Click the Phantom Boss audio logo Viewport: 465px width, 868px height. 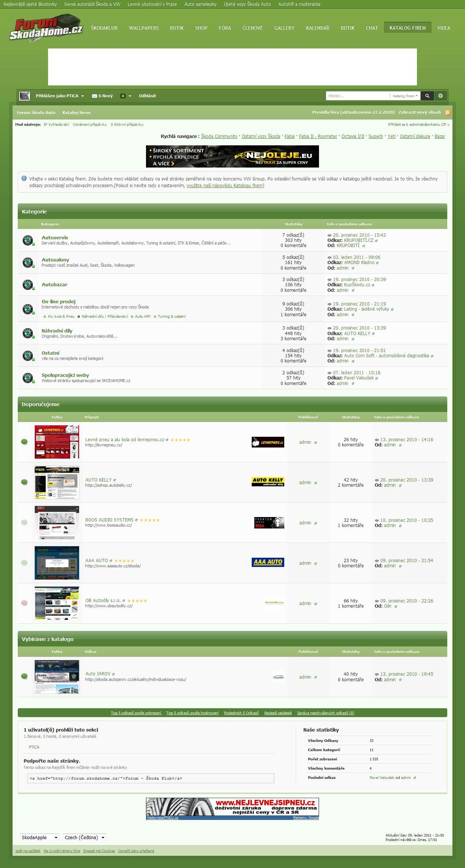click(x=269, y=523)
